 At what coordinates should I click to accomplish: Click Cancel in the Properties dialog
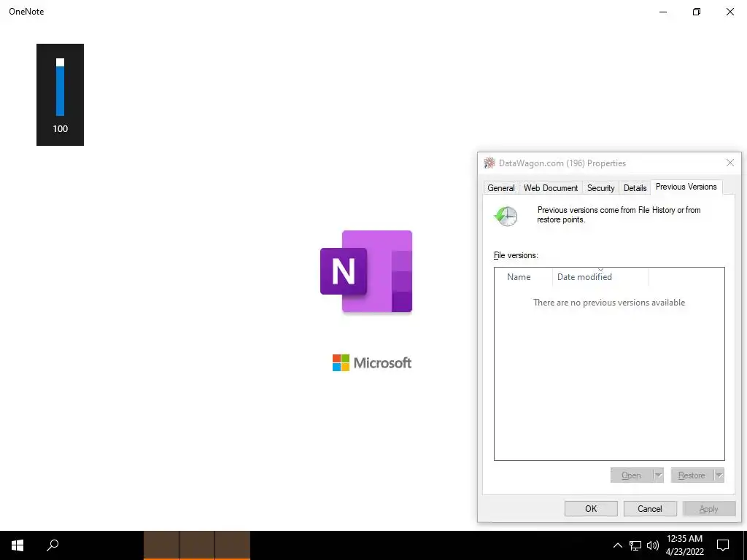point(650,508)
